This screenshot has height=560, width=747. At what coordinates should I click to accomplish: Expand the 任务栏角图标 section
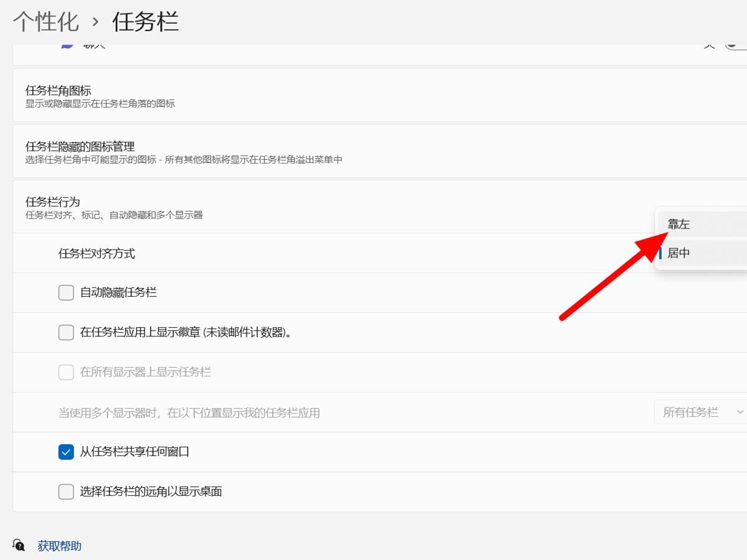pos(374,95)
